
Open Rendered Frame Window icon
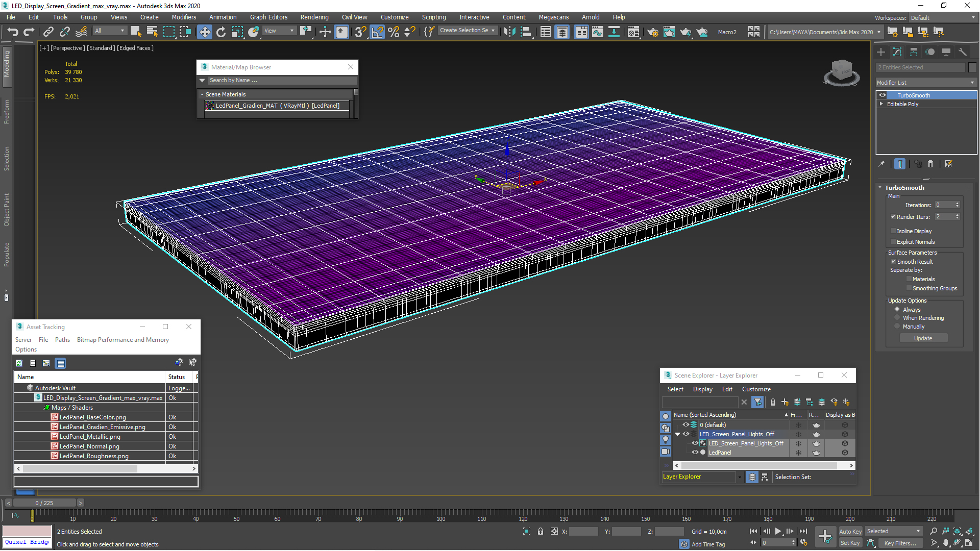[669, 32]
